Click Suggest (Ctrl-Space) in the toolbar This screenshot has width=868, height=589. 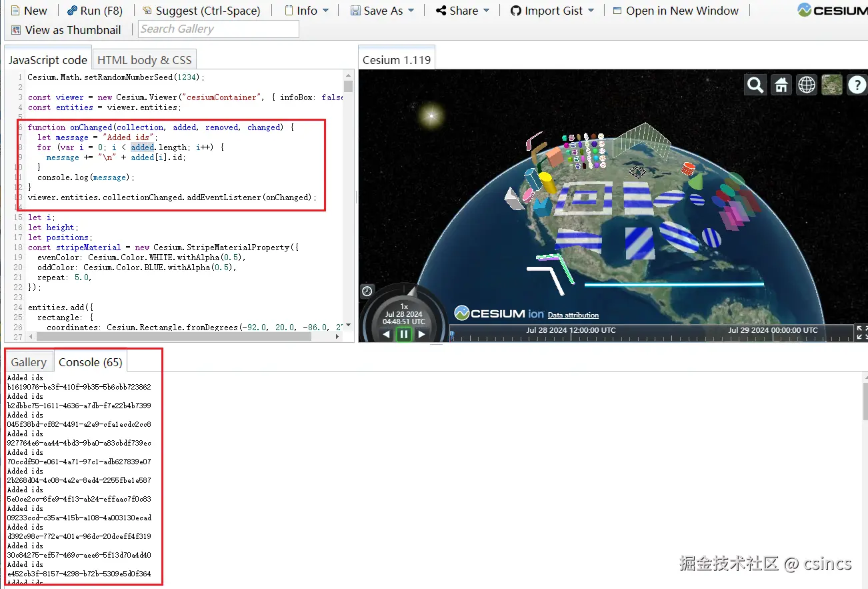click(x=201, y=11)
